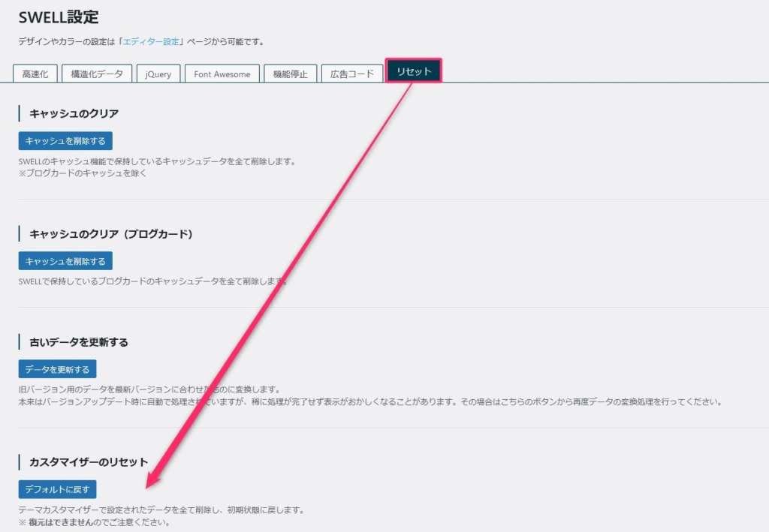Screen dimensions: 769x532
Task: Click the line starting '旧バージョン用のデータを'
Action: [x=149, y=389]
